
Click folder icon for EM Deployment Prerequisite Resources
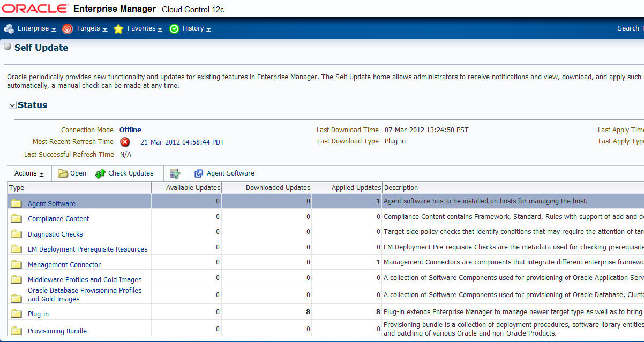pos(16,249)
